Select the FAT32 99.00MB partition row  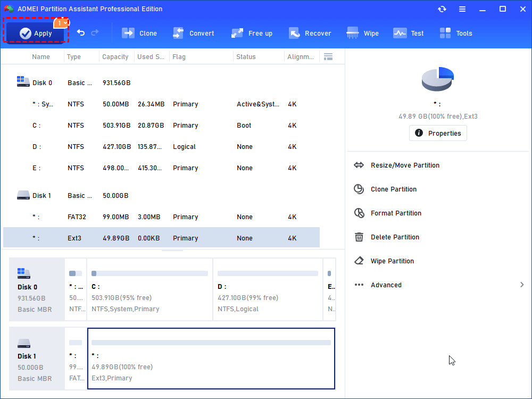(x=162, y=217)
